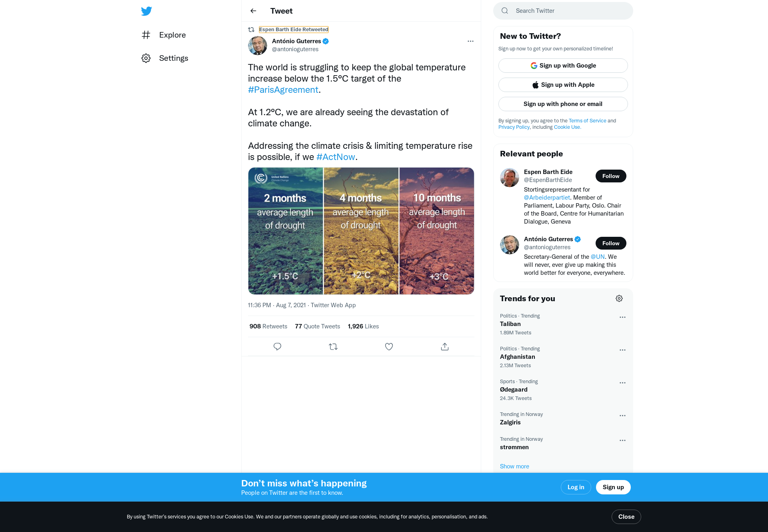Open the tweet's more options menu
The image size is (768, 532).
(470, 41)
